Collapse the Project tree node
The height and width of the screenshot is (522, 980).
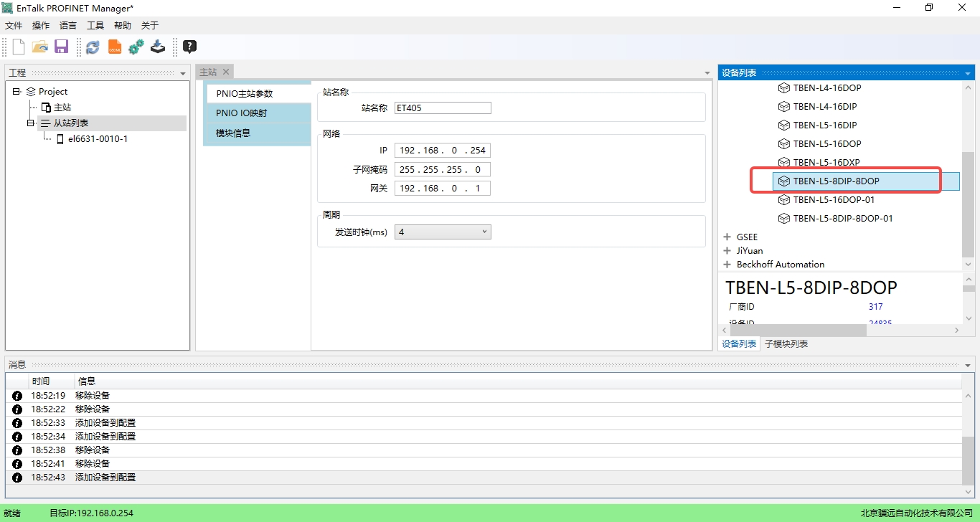coord(17,92)
